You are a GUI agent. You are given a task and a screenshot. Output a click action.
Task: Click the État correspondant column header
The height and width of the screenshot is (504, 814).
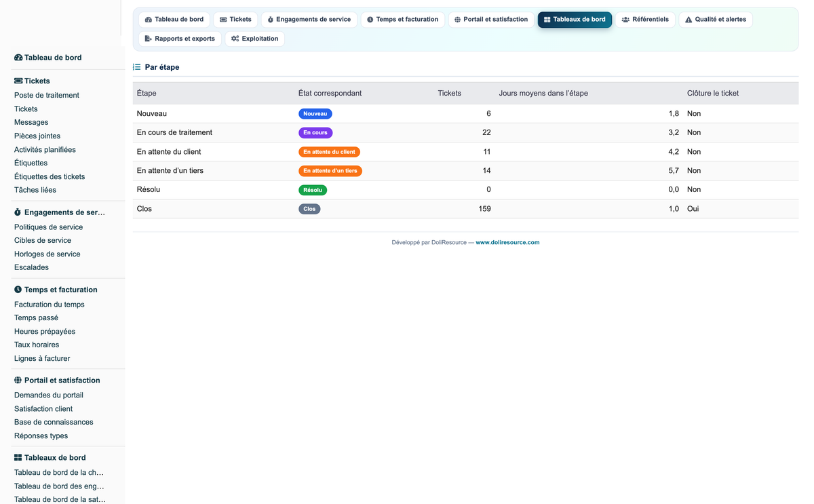[330, 93]
